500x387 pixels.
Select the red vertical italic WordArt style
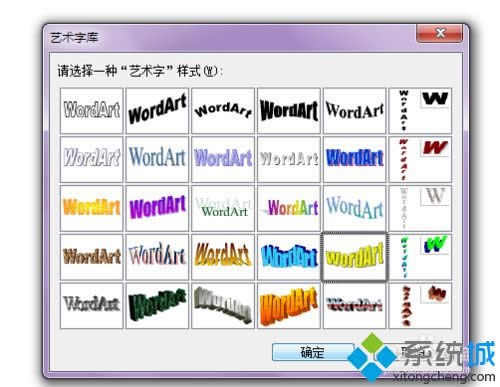(x=420, y=159)
